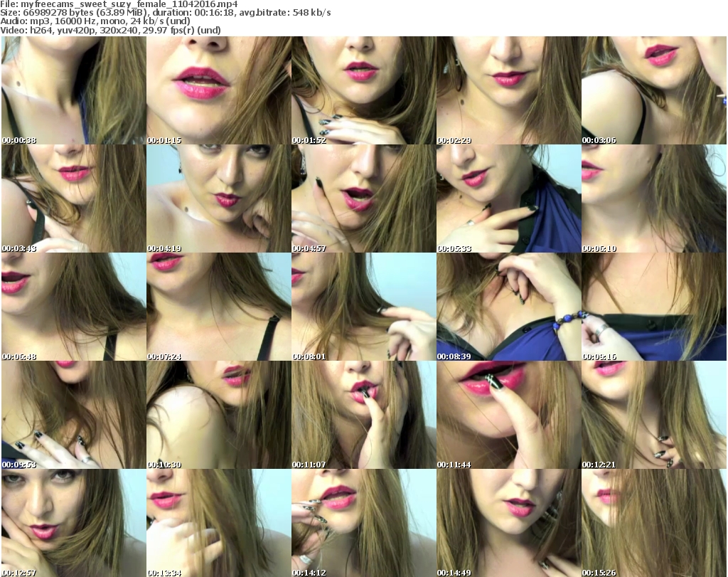
Task: Click the 00:04:19 frame thumbnail
Action: coord(219,198)
